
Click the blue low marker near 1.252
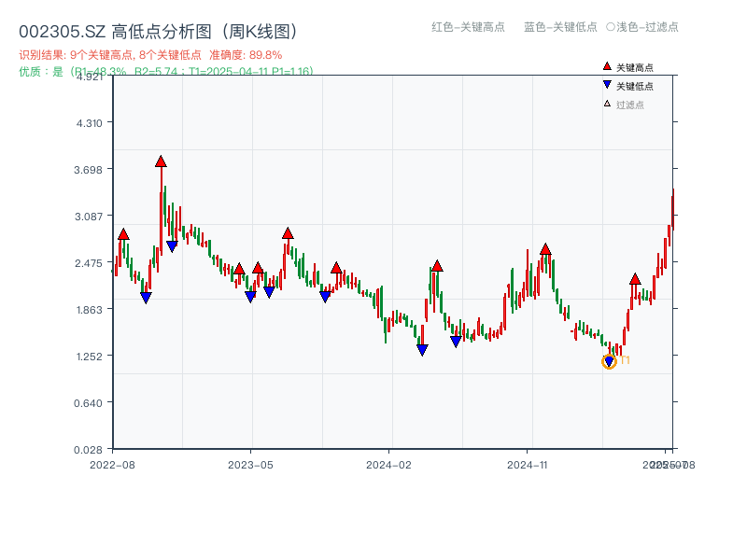click(422, 350)
